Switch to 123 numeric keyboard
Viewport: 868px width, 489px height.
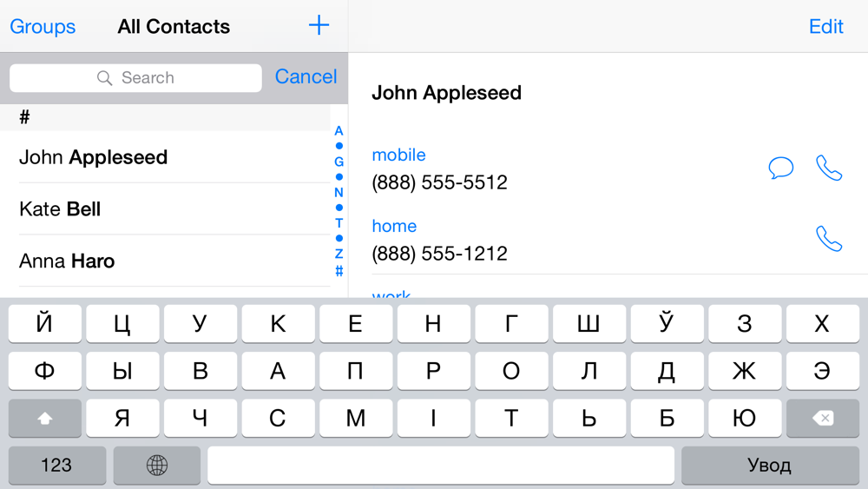pos(57,466)
